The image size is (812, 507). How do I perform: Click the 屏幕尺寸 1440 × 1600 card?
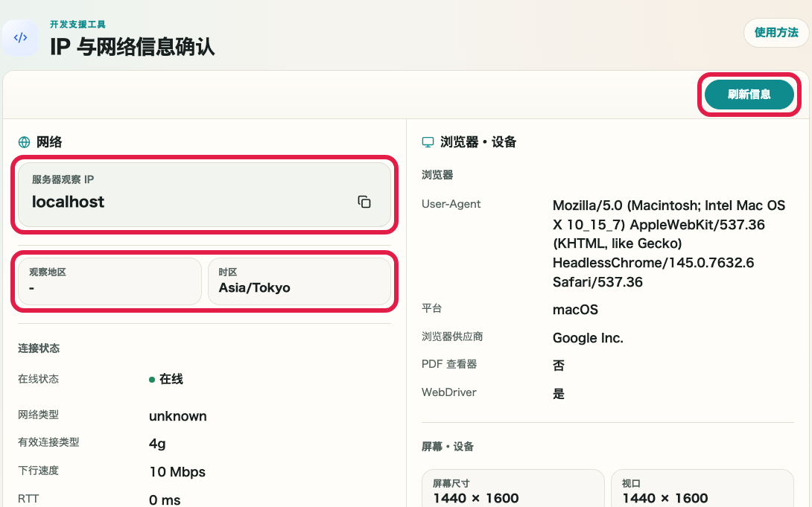(513, 488)
